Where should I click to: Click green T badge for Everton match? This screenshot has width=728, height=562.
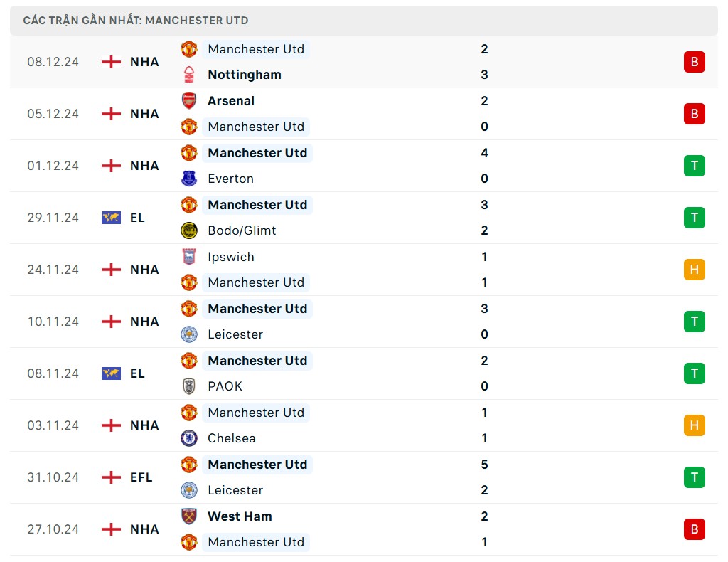pyautogui.click(x=694, y=166)
